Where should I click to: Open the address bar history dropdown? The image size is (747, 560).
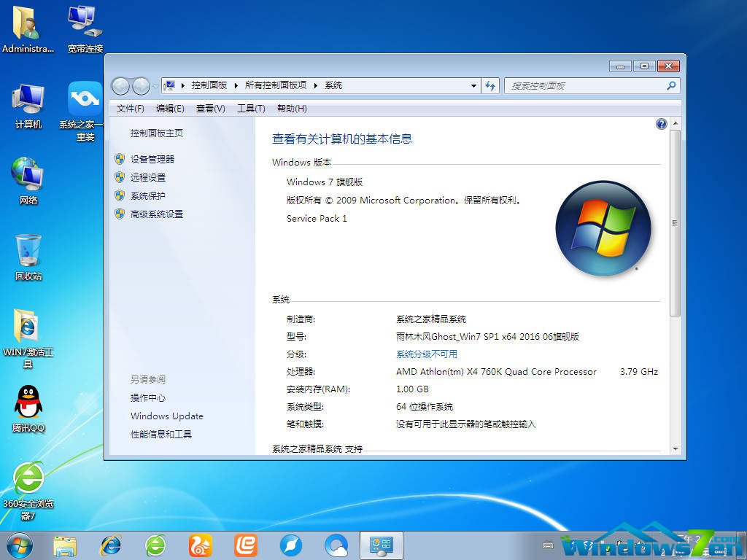tap(473, 85)
